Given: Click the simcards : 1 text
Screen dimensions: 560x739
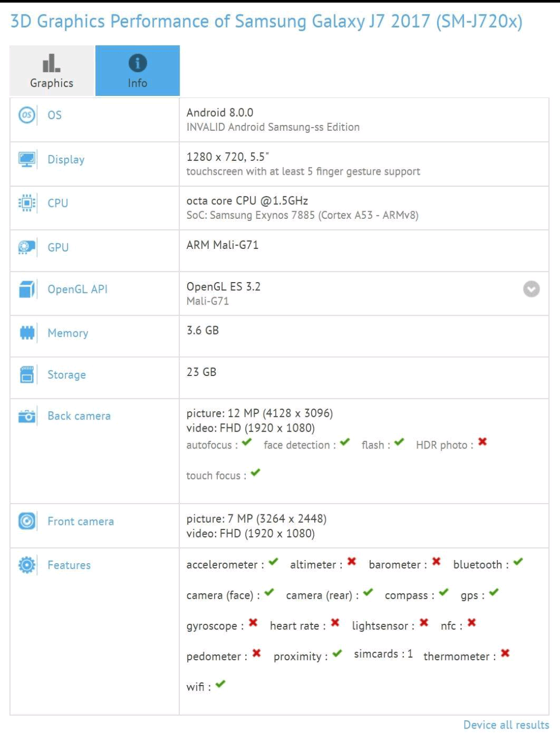Looking at the screenshot, I should pyautogui.click(x=383, y=654).
